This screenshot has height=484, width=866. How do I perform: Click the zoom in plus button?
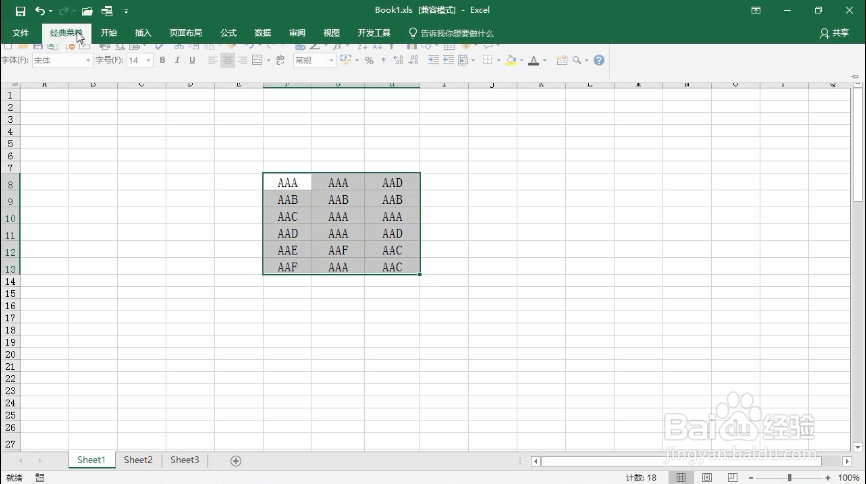[827, 478]
